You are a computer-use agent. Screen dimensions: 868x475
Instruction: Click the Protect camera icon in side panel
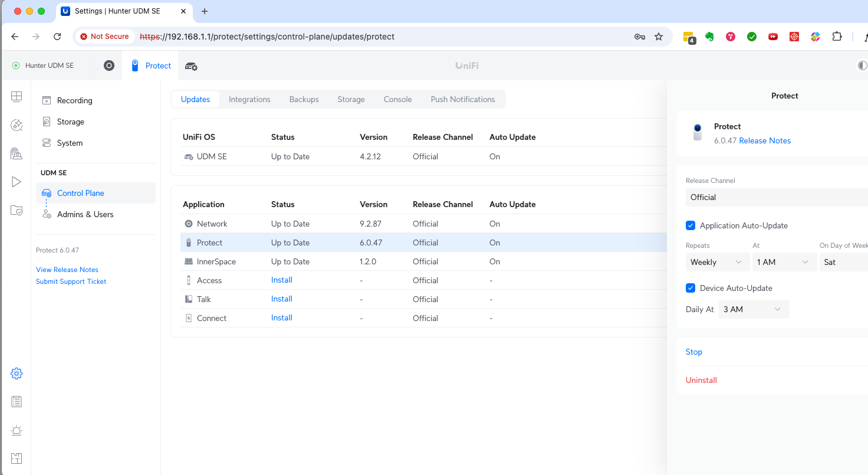[698, 132]
